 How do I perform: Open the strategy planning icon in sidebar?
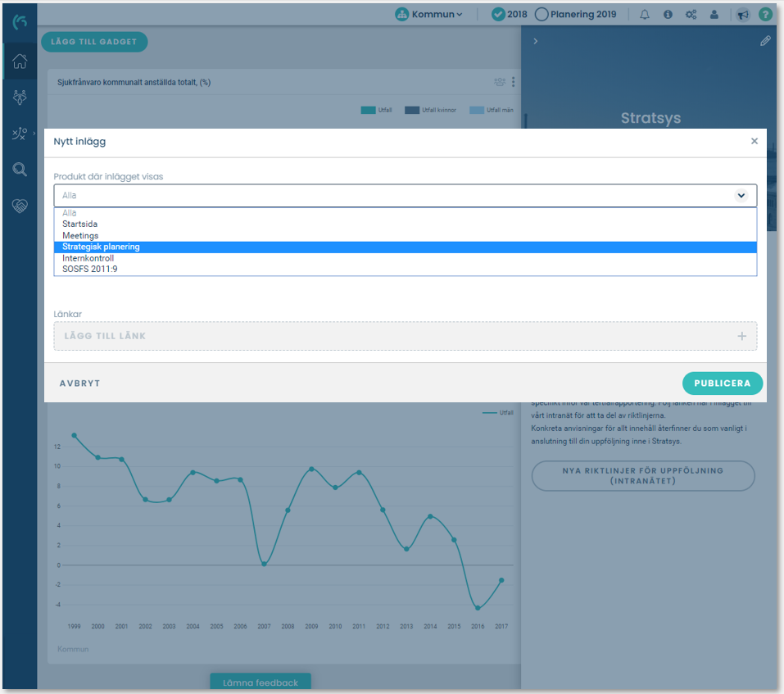(x=20, y=134)
